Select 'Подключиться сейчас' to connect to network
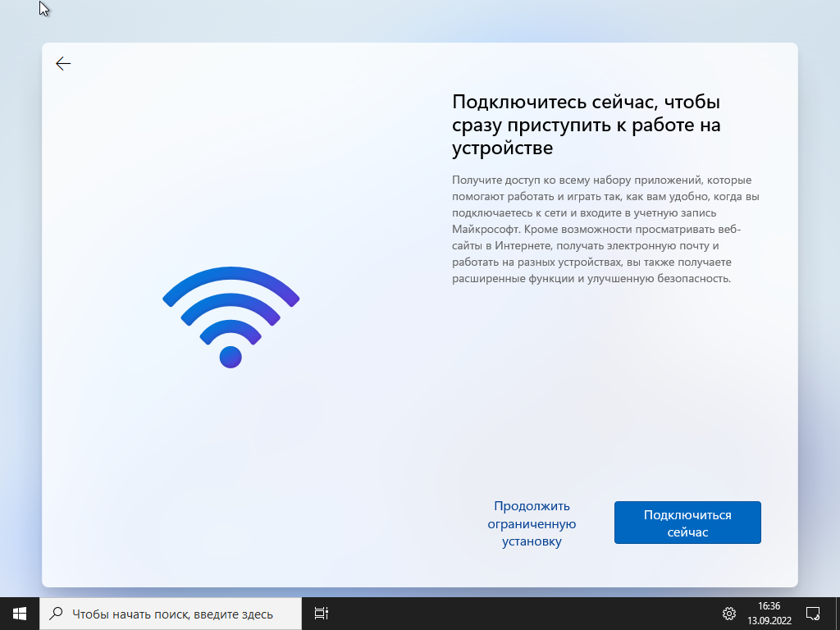 point(687,523)
